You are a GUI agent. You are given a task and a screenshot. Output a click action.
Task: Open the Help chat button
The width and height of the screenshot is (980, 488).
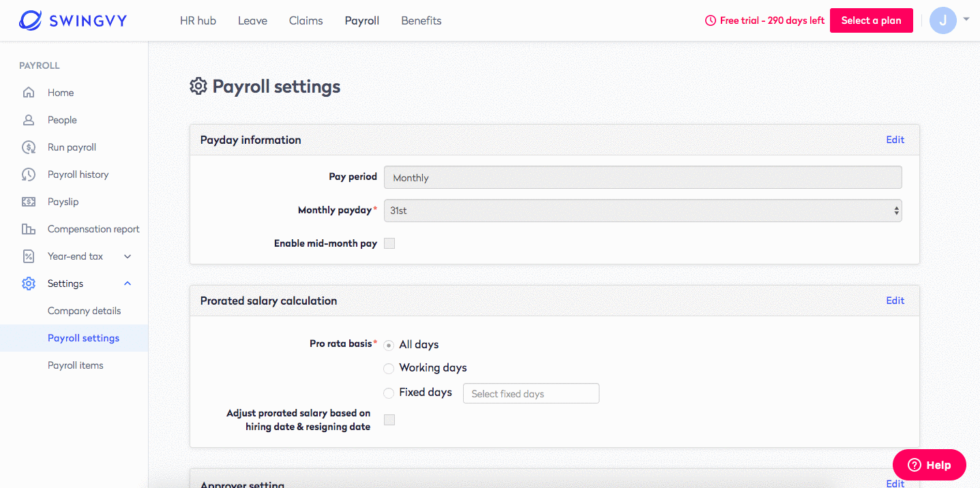pyautogui.click(x=930, y=465)
